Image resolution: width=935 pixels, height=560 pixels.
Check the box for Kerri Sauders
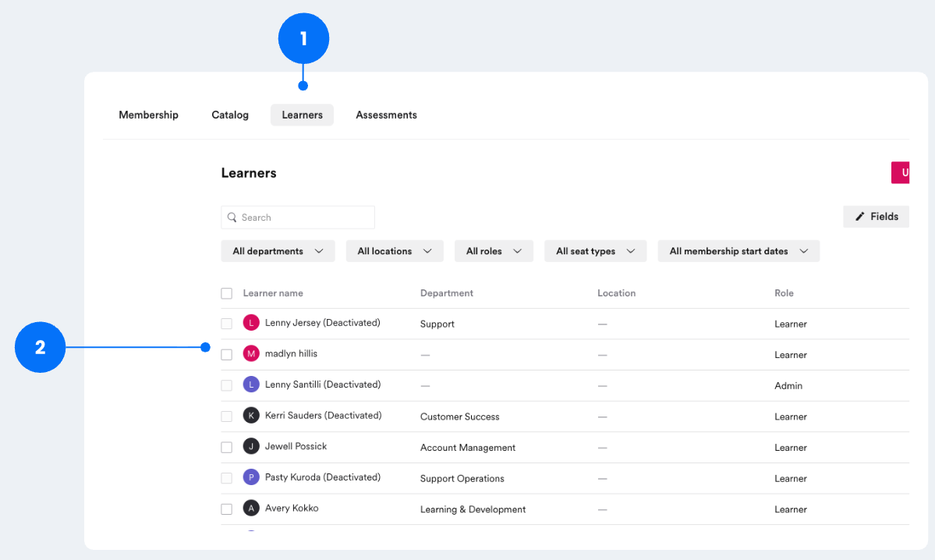click(227, 416)
